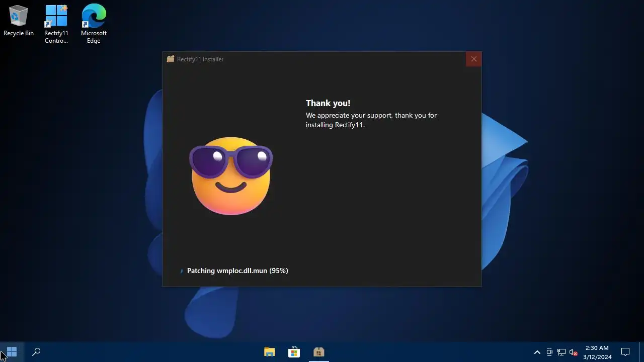This screenshot has height=362, width=644.
Task: Click the 'We appreciate your support' message
Action: (x=371, y=120)
